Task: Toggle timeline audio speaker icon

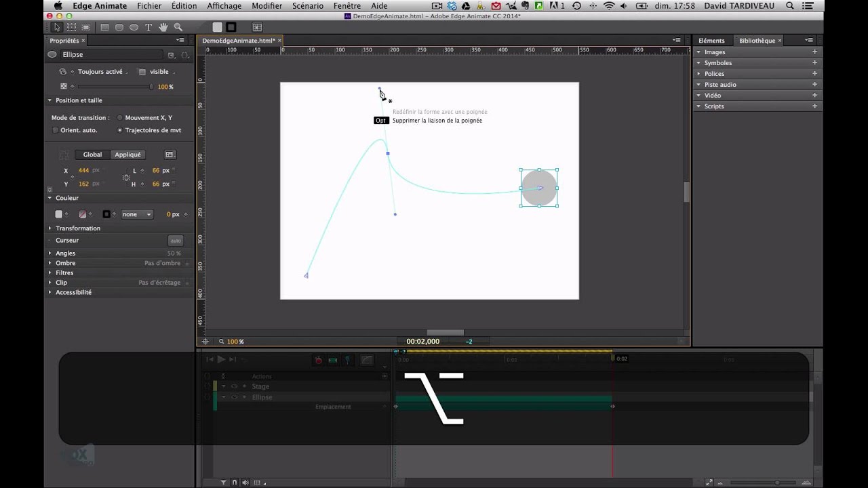Action: point(245,483)
